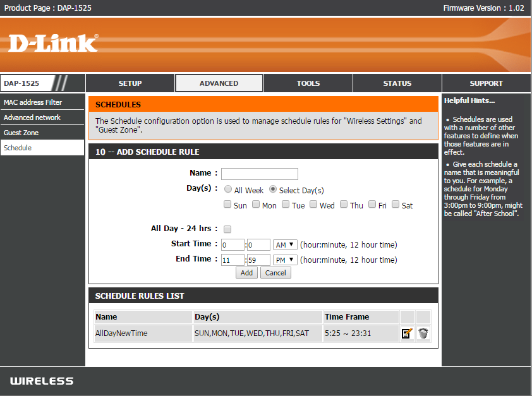The height and width of the screenshot is (396, 532).
Task: Open the SUPPORT tab
Action: click(487, 83)
